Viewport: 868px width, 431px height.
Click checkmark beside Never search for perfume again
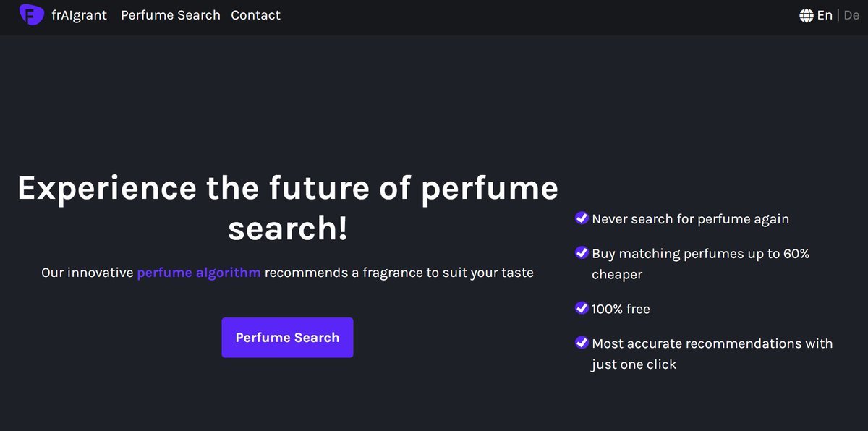[x=582, y=218]
